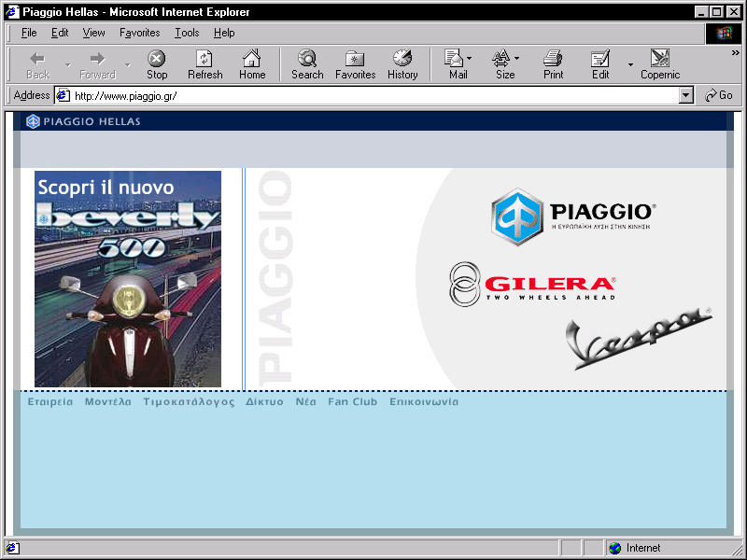Open the Τιμοκατάλογος price list link

(x=190, y=402)
